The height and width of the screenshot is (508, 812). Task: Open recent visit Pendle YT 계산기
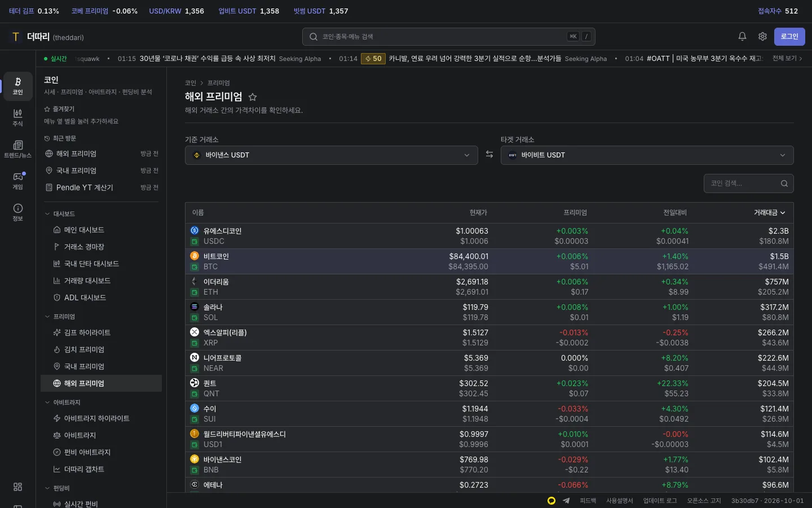(x=101, y=187)
